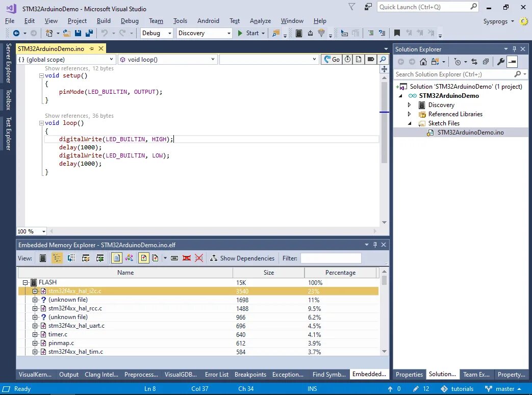Expand the stm32f4xx_hal_rcc.c row
Screen dimensions: 532x395
click(x=35, y=308)
